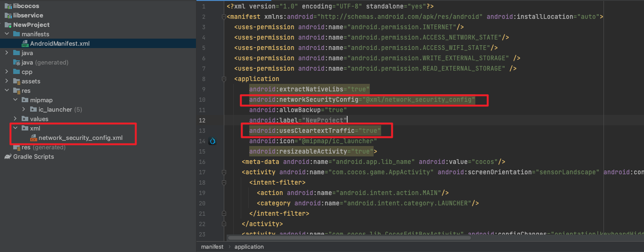Expand the cpp folder
The width and height of the screenshot is (644, 252).
7,72
